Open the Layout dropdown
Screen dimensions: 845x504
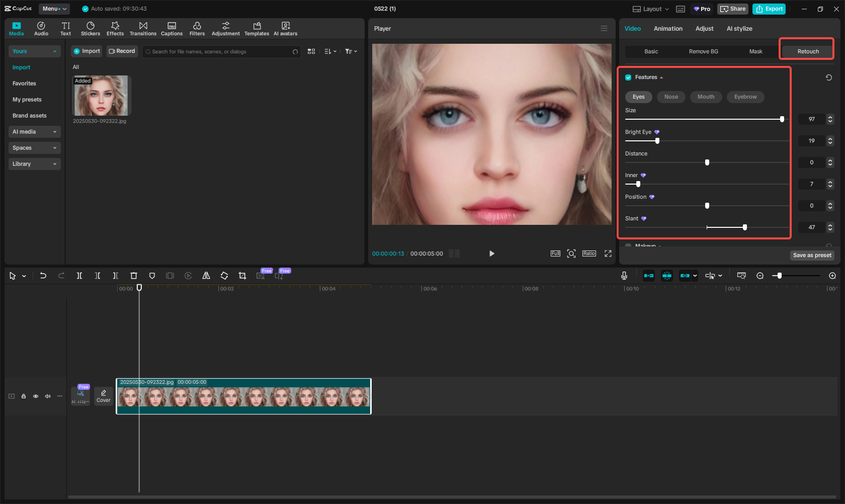(651, 9)
